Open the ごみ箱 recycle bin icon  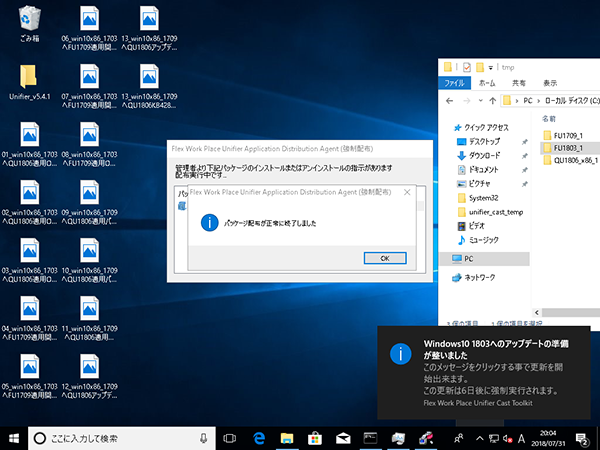(29, 24)
